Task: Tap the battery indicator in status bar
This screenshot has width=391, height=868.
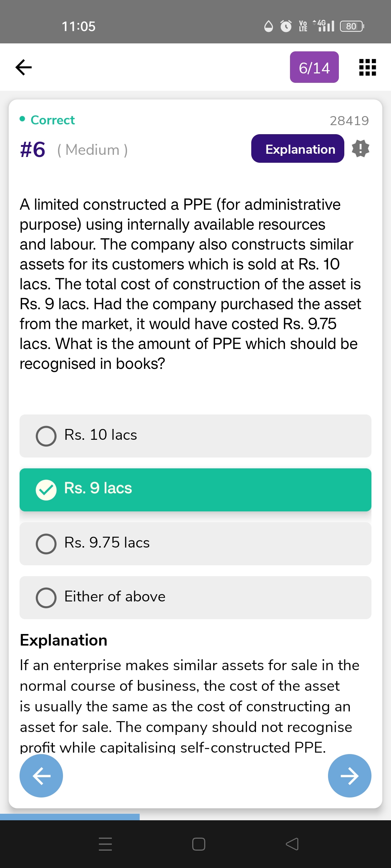Action: [x=352, y=26]
